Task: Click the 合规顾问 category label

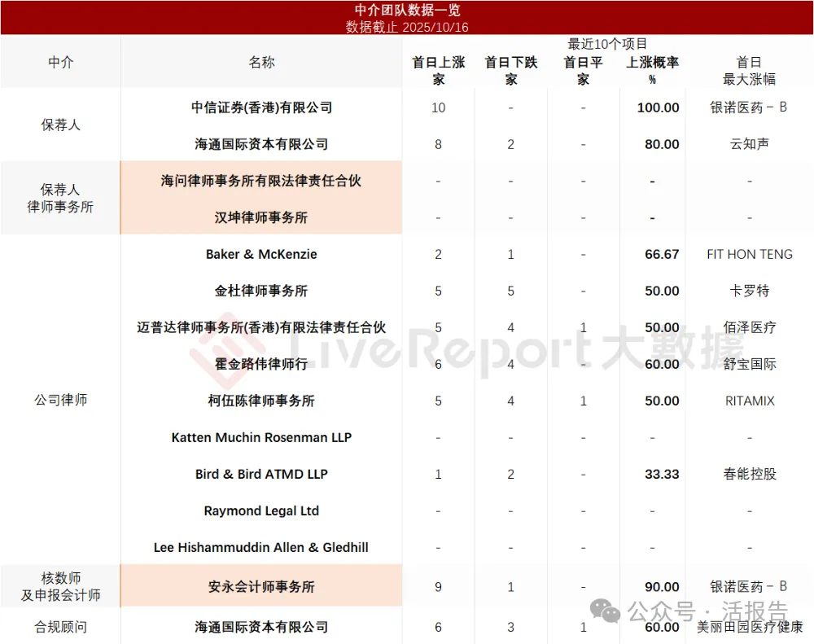Action: tap(61, 627)
